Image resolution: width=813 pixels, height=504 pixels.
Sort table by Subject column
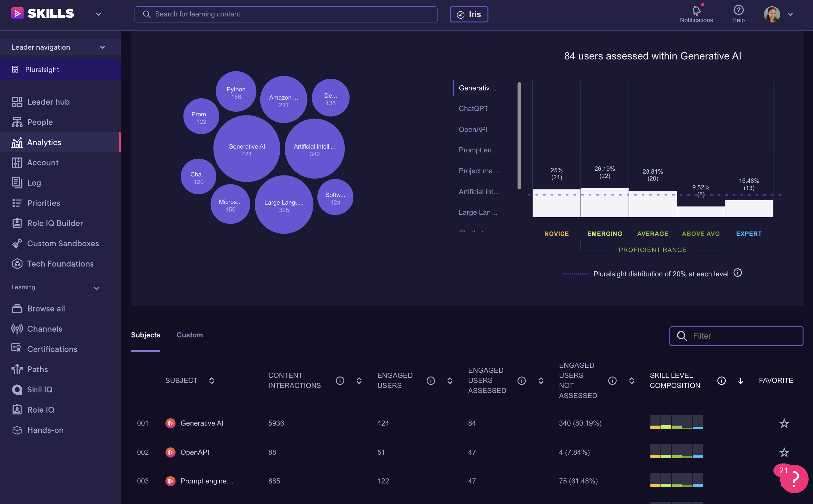tap(211, 380)
